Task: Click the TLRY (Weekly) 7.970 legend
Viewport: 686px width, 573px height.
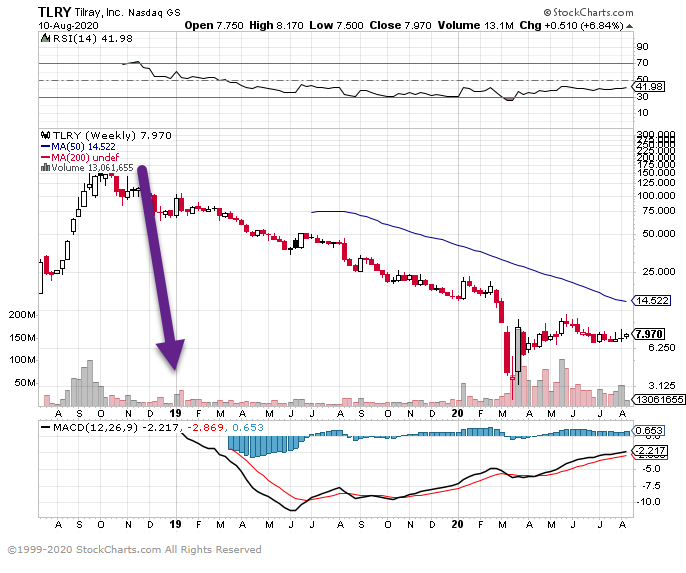Action: pyautogui.click(x=112, y=136)
